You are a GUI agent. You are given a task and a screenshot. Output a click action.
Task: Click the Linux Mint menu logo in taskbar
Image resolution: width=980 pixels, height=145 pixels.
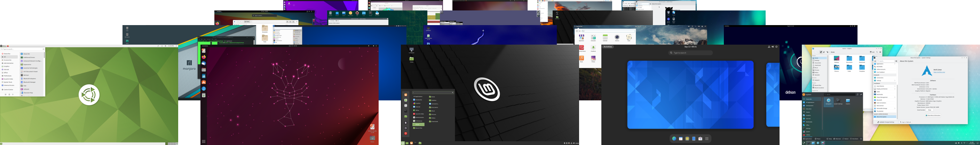pos(403,143)
